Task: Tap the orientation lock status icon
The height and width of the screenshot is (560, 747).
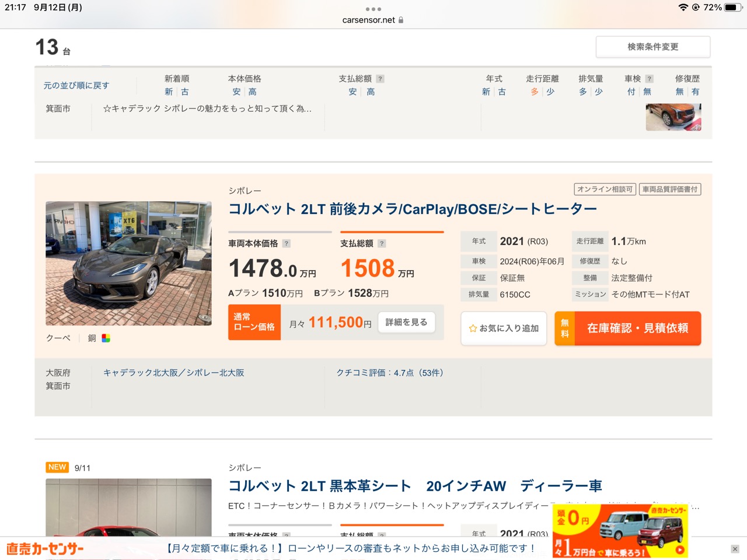Action: pyautogui.click(x=696, y=8)
